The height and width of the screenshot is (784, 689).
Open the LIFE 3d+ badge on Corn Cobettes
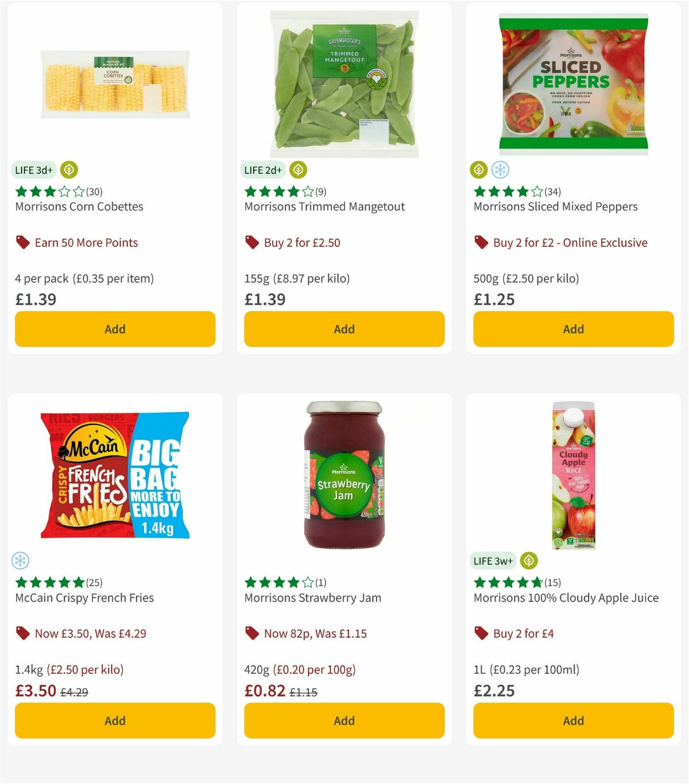click(33, 170)
